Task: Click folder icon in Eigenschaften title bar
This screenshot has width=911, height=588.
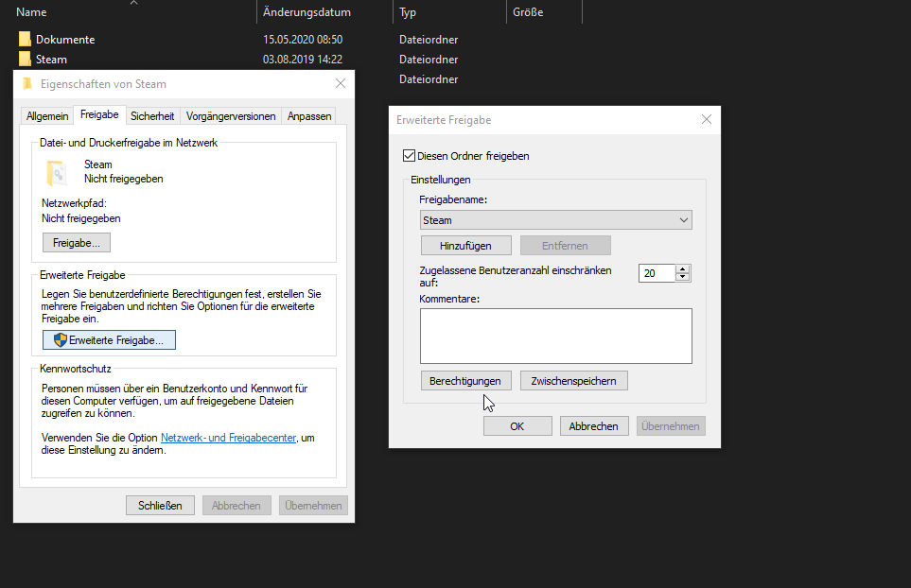Action: (27, 84)
